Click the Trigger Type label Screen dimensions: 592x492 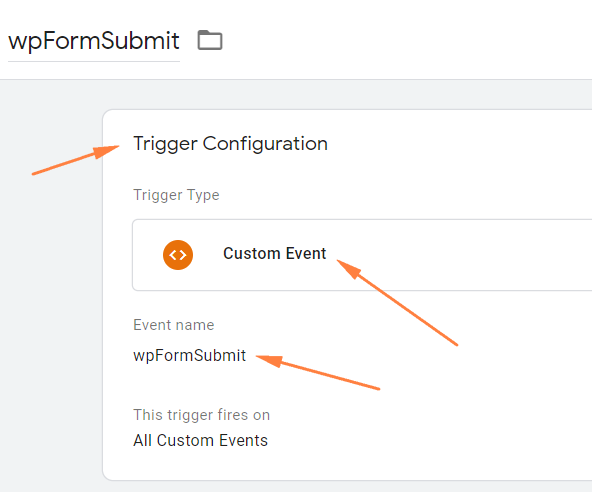(x=176, y=195)
